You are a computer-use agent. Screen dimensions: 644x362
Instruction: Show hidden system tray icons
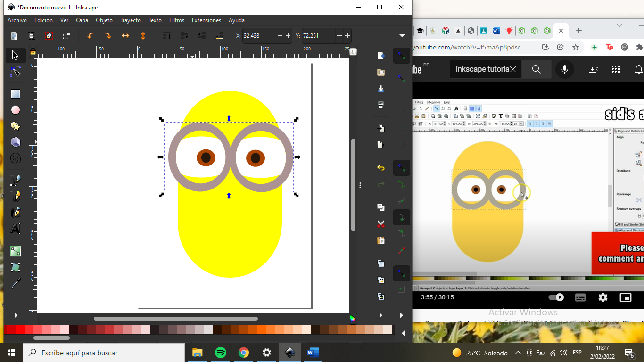(518, 353)
